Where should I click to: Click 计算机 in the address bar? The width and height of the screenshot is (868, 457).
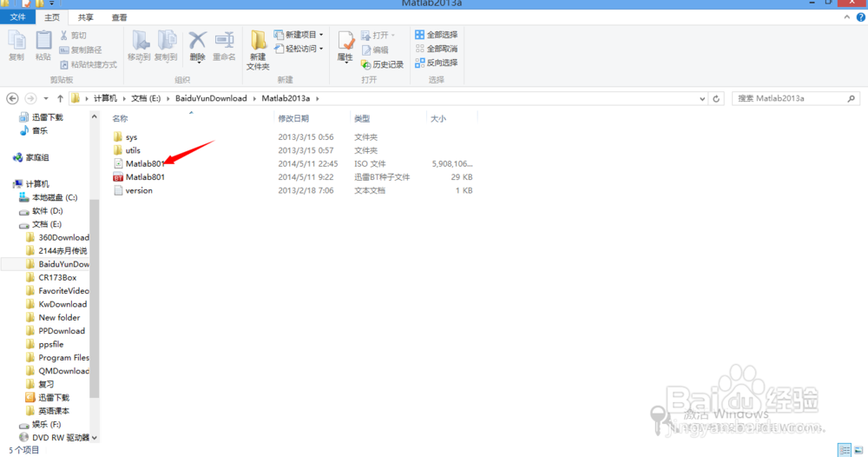(x=105, y=98)
